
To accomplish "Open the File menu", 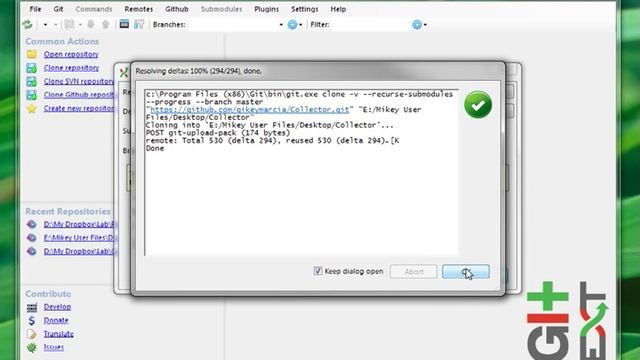I will (36, 9).
